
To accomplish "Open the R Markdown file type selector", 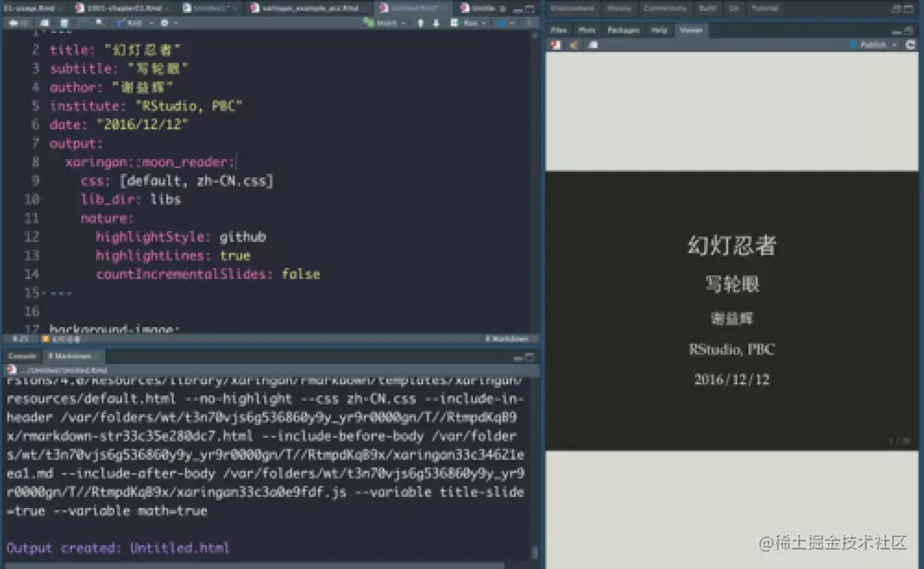I will point(509,339).
